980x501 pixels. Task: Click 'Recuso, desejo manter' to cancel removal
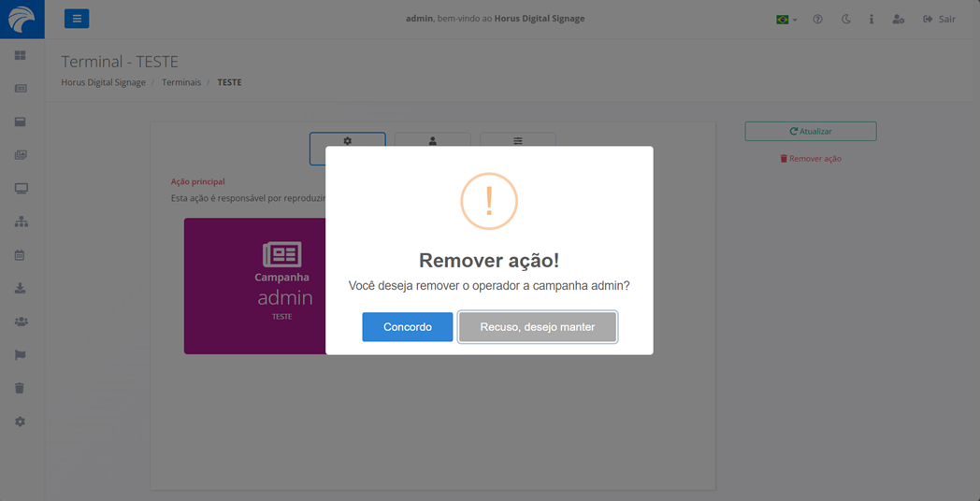[x=537, y=327]
